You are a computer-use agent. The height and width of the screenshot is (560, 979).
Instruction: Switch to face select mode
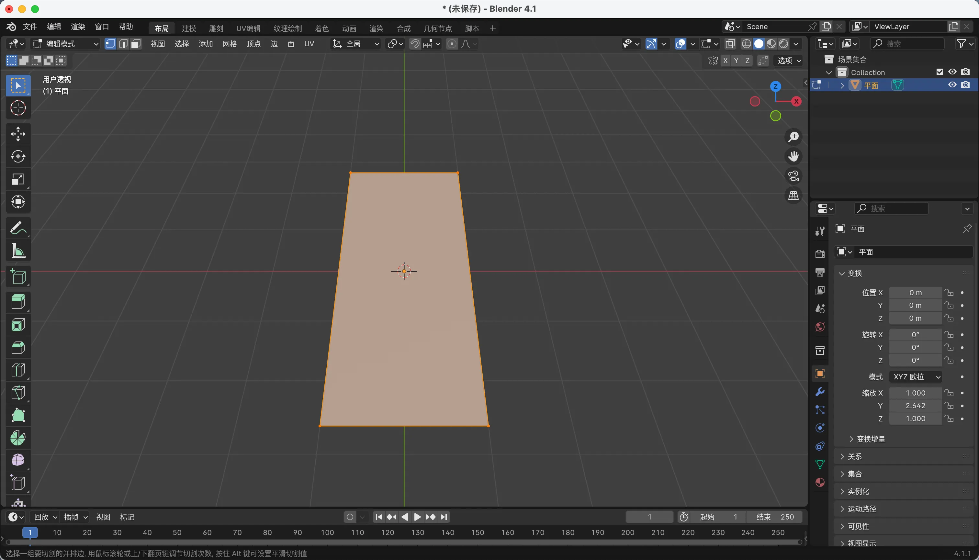(x=136, y=44)
